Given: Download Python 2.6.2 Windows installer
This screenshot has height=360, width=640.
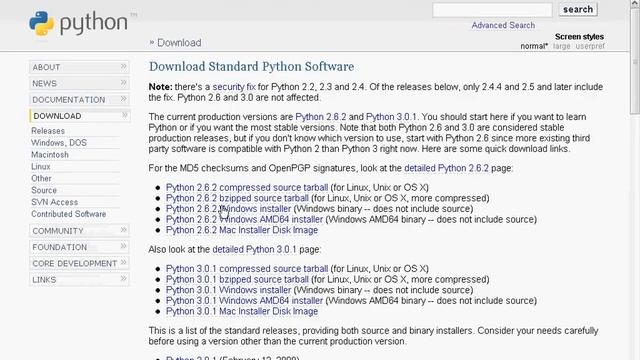Looking at the screenshot, I should point(228,209).
